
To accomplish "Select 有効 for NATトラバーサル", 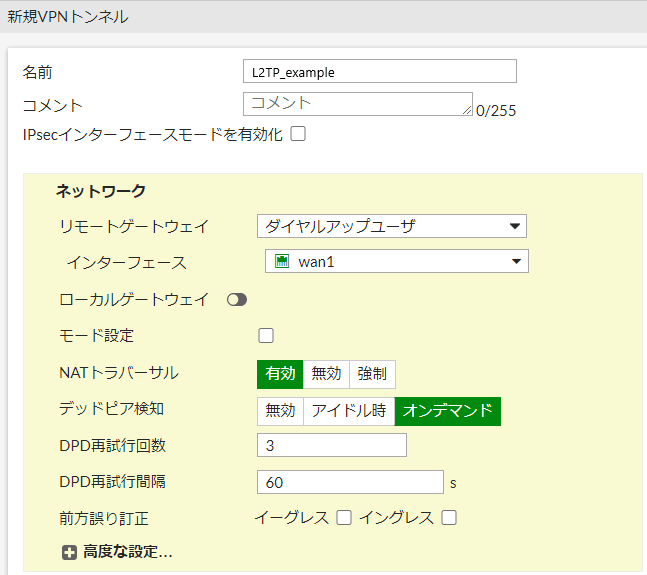I will (x=280, y=374).
